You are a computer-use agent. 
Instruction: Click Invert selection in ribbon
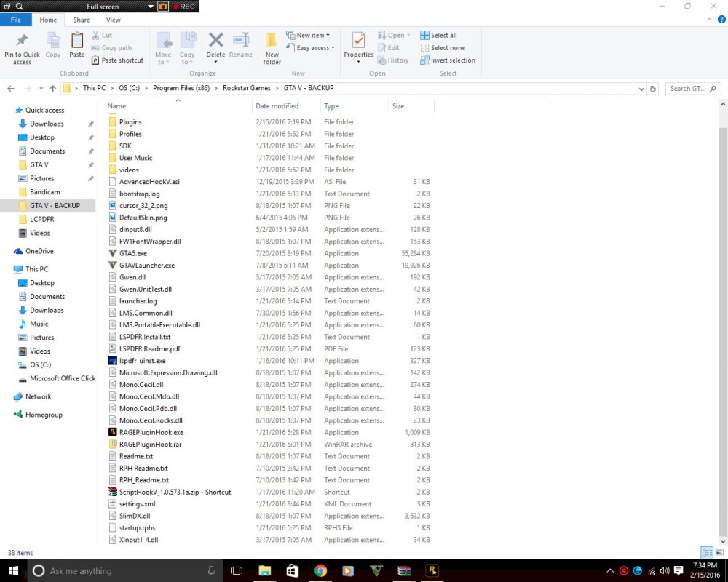[x=448, y=60]
